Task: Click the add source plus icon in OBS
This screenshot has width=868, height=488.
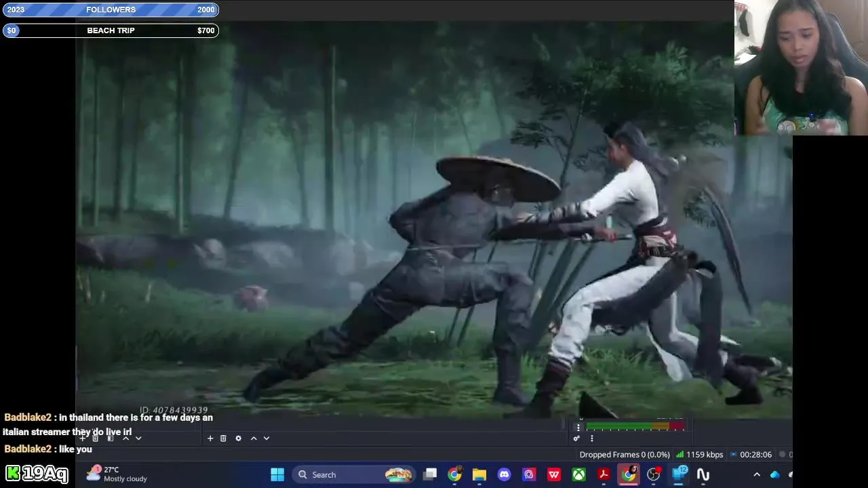Action: [210, 439]
